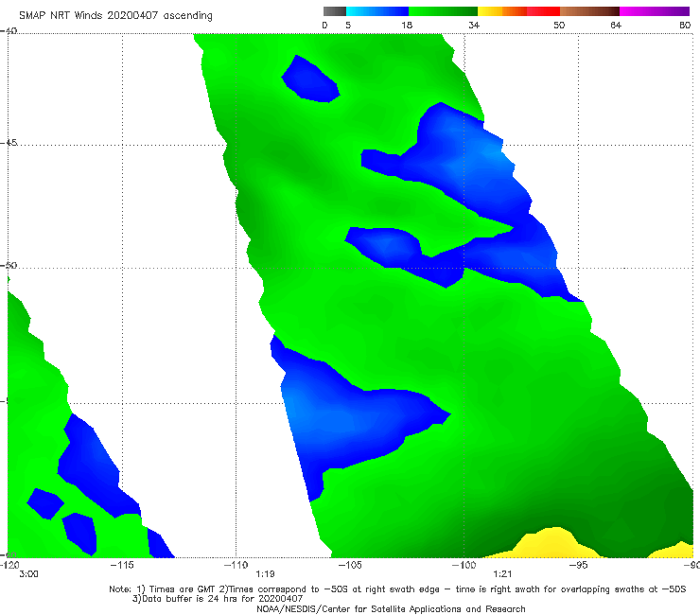This screenshot has width=700, height=615.
Task: Click the longitude label '-105'
Action: [350, 565]
